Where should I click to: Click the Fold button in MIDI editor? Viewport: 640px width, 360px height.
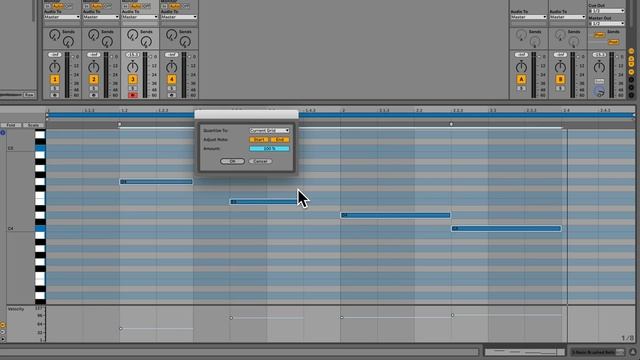tap(11, 125)
